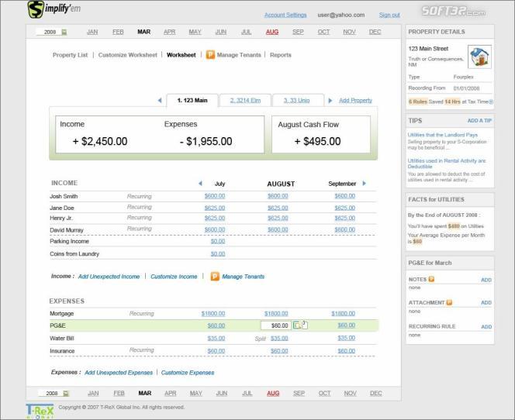Open Reports section

tap(281, 55)
